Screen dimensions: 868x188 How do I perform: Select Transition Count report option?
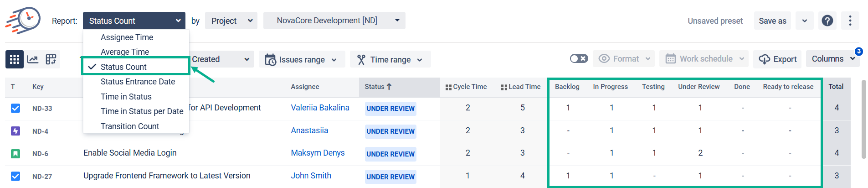(130, 126)
